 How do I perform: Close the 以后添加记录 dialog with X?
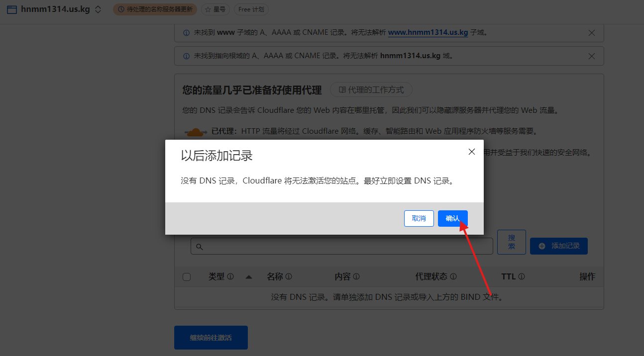(472, 152)
